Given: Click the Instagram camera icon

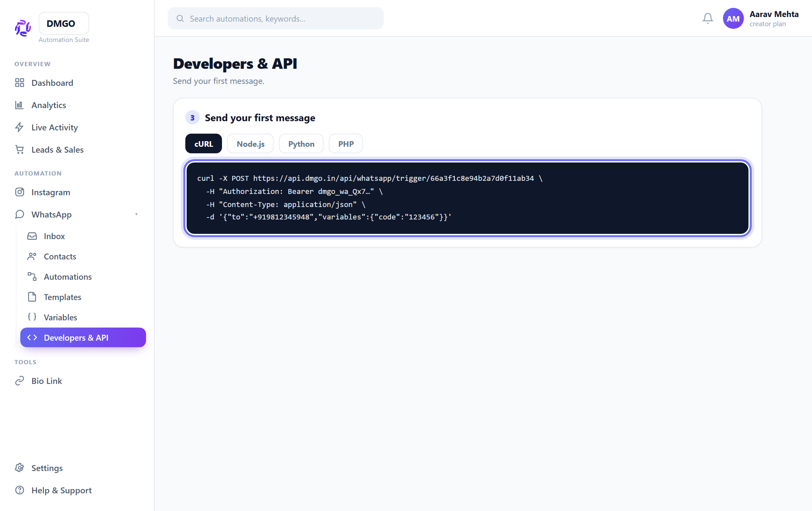Looking at the screenshot, I should [x=20, y=192].
